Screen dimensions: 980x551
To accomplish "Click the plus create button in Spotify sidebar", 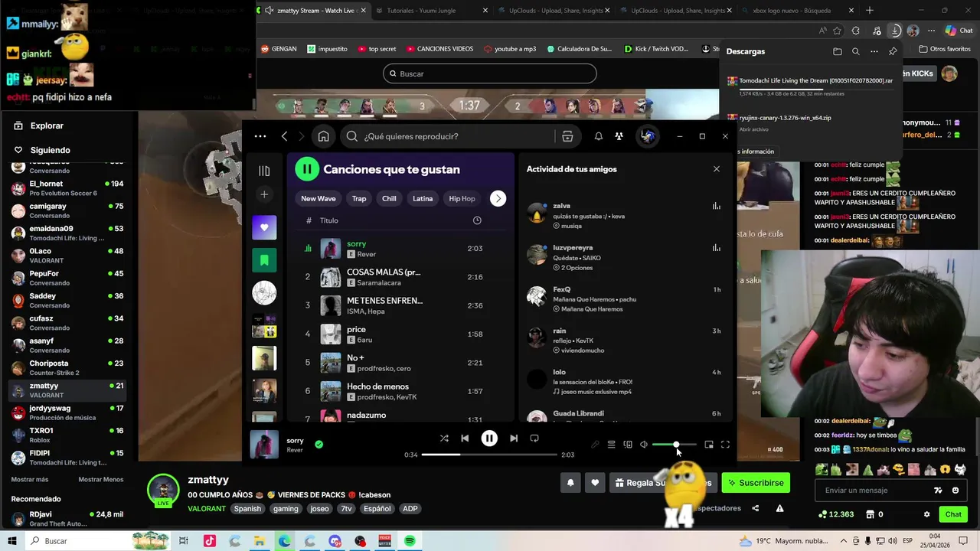I will (264, 194).
